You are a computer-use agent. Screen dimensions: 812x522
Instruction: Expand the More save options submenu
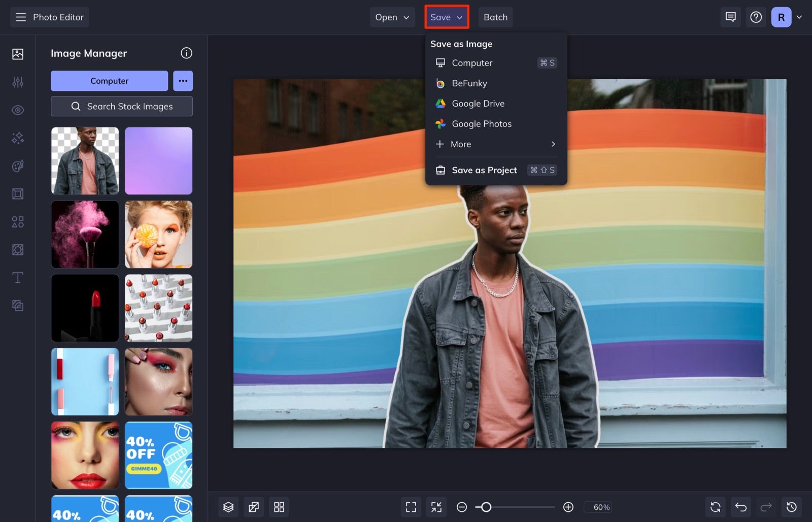coord(495,144)
